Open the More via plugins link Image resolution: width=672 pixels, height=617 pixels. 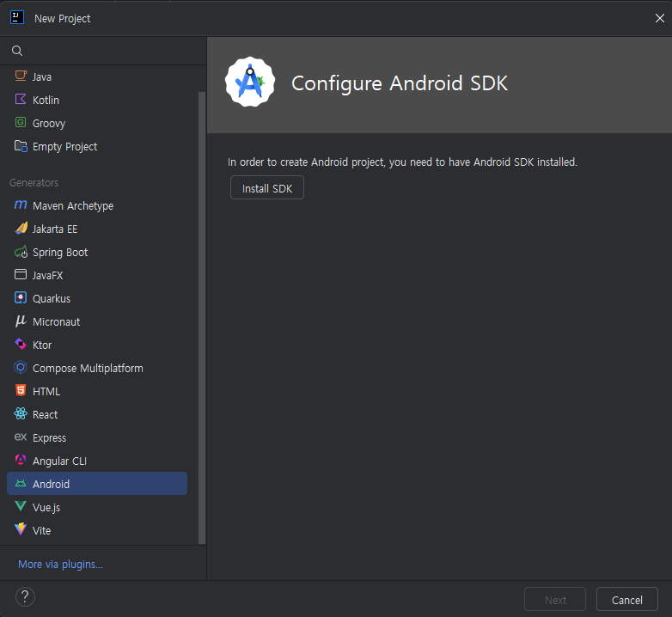tap(60, 565)
